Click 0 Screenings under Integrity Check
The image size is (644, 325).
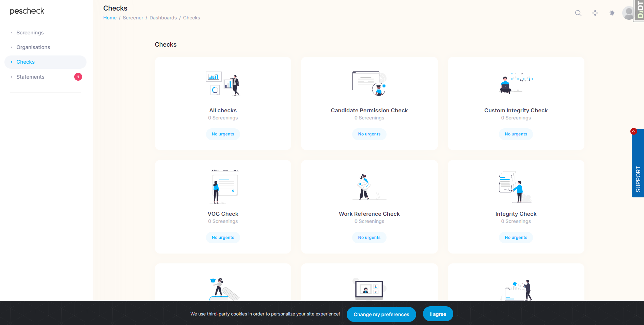[516, 222]
